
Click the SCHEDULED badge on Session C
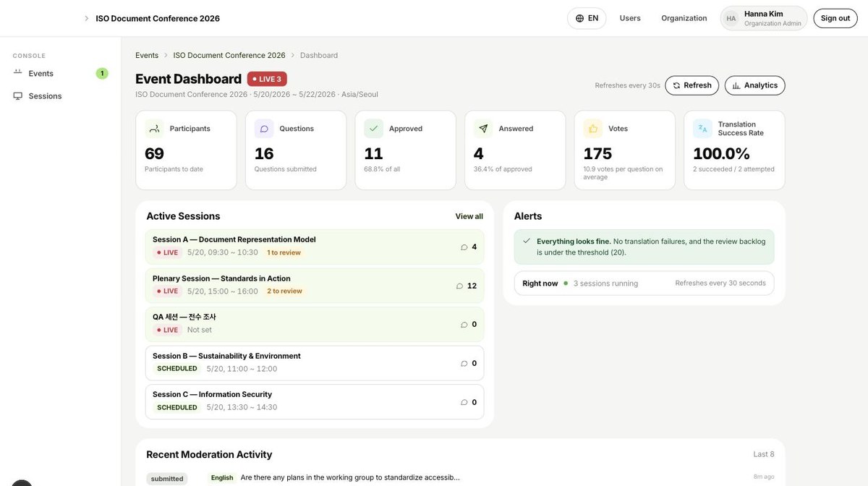[x=177, y=407]
